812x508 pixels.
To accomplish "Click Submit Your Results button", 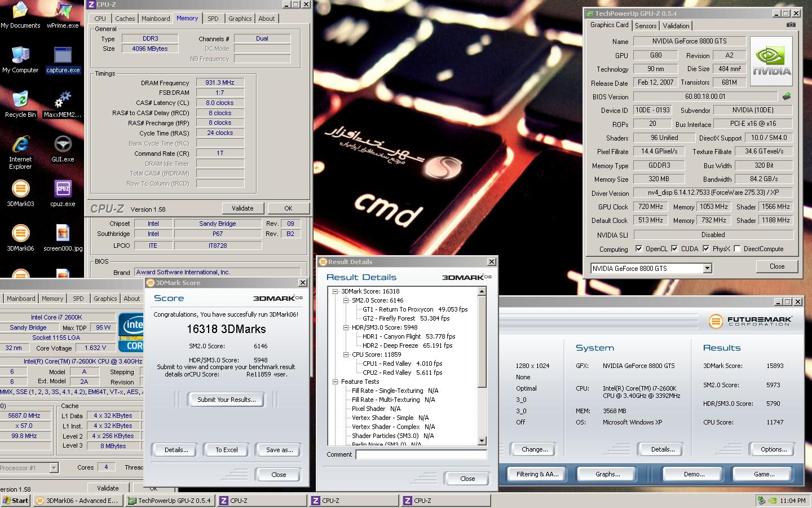I will [227, 400].
